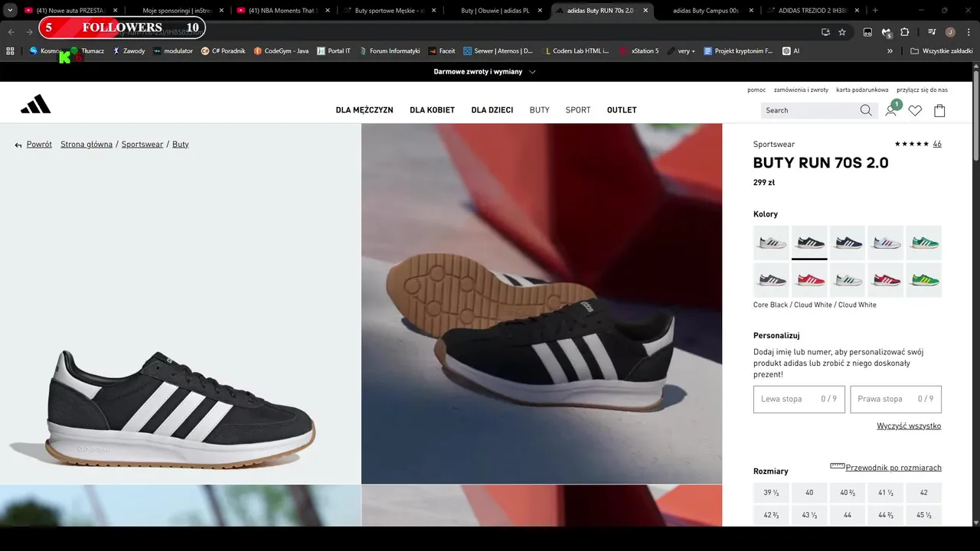Click the Prawa stopa personalization field
This screenshot has height=551, width=980.
click(x=896, y=399)
